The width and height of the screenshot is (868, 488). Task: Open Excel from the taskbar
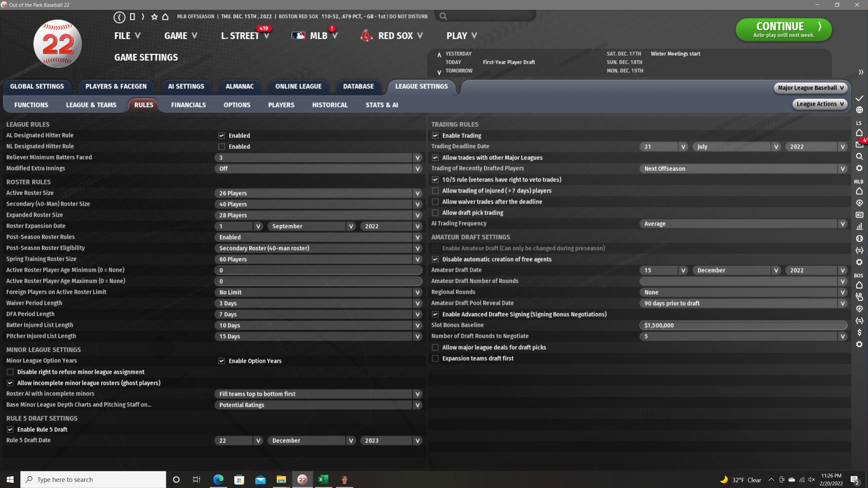pos(323,479)
